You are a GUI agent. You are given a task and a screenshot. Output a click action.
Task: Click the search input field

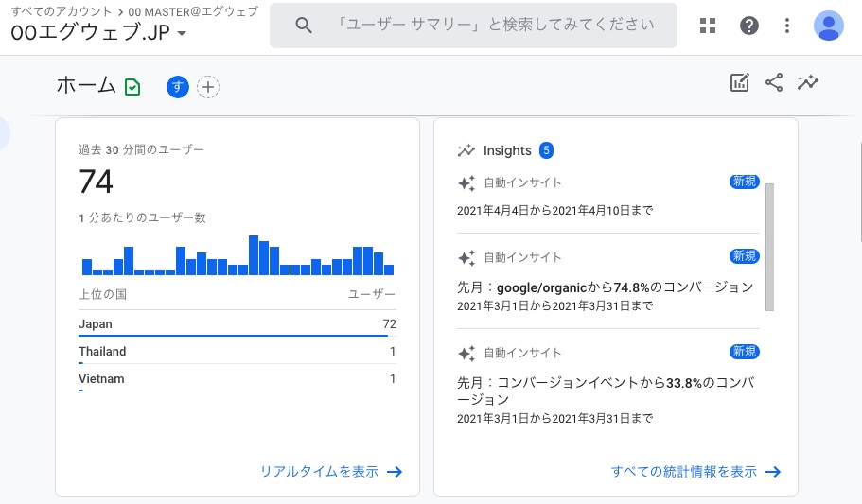(x=492, y=26)
